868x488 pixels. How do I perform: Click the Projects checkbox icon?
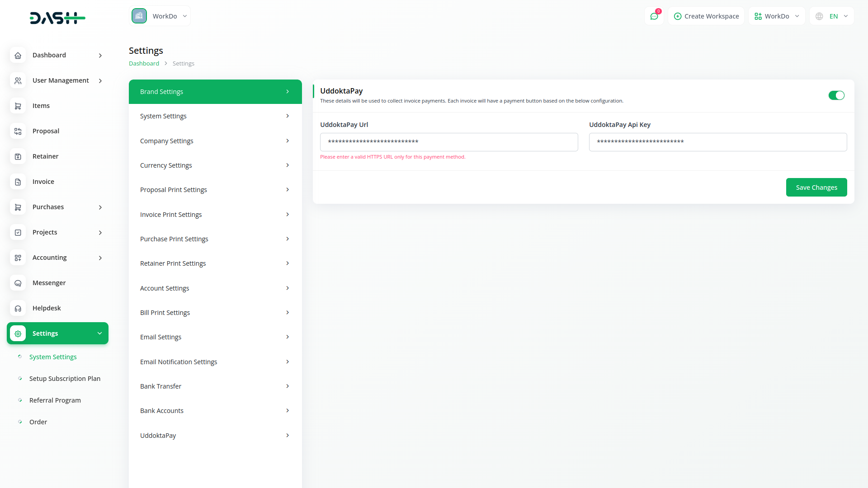coord(18,232)
